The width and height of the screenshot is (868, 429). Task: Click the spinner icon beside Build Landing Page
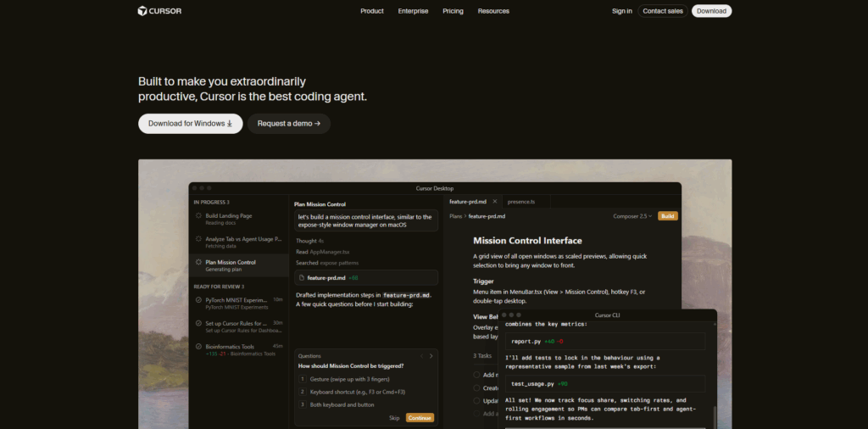[x=198, y=216]
